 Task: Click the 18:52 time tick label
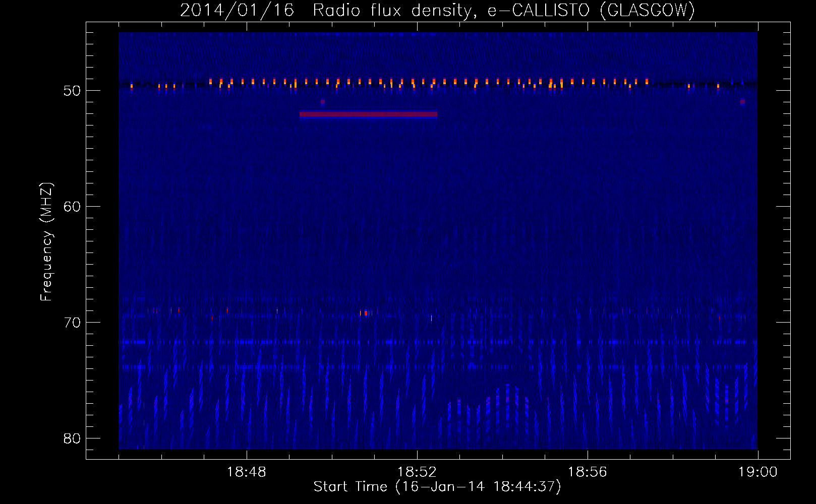[417, 472]
